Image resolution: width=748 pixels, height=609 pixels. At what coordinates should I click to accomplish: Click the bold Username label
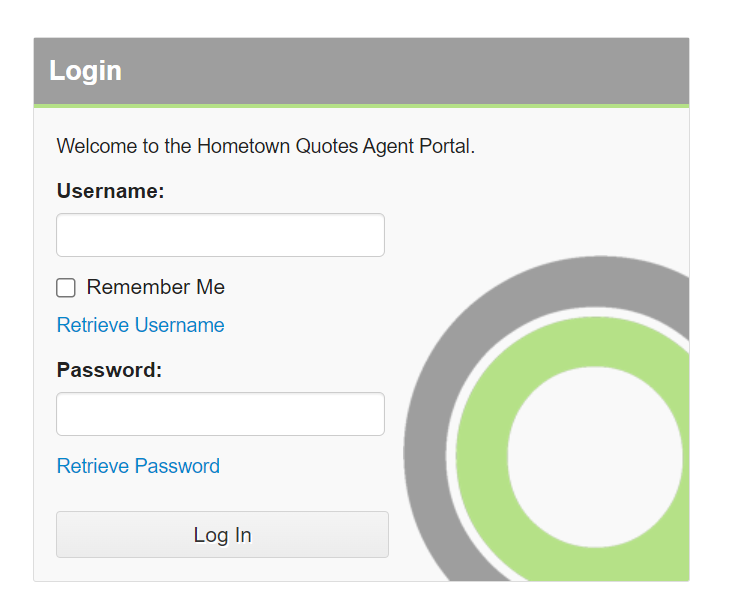pos(110,191)
